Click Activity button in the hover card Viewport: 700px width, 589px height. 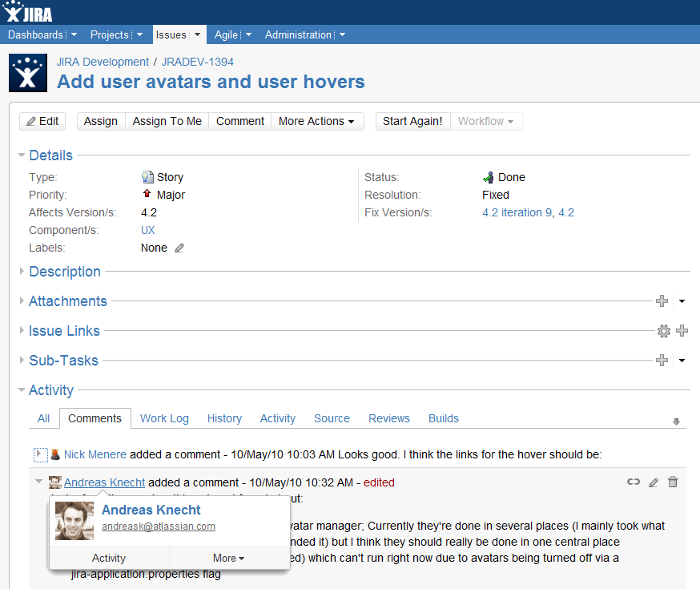point(109,559)
